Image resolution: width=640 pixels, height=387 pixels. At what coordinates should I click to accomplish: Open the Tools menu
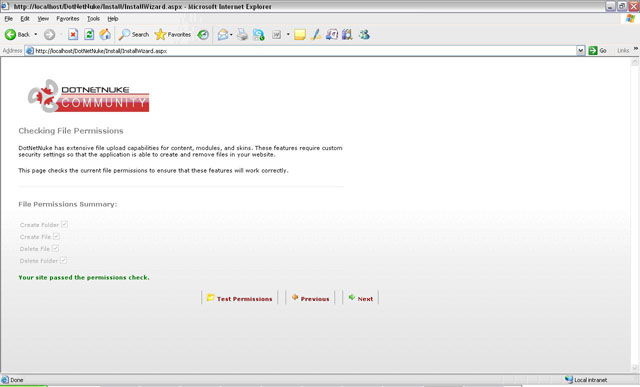point(93,19)
